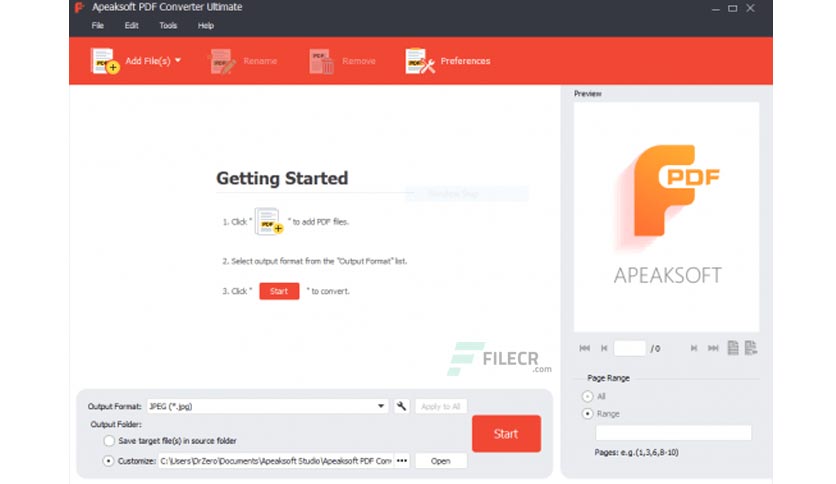Click the Preferences label in toolbar

pyautogui.click(x=465, y=61)
